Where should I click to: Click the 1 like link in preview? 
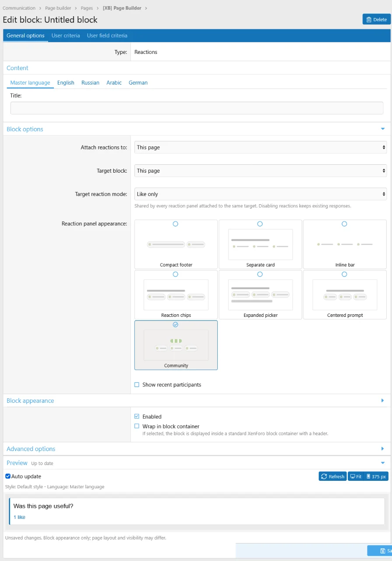pos(19,517)
